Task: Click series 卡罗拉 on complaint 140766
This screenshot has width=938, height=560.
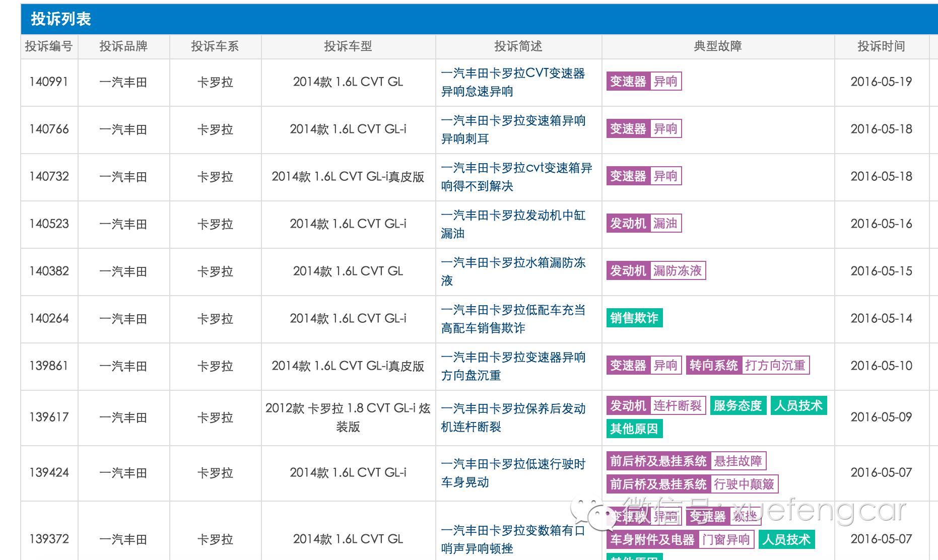Action: coord(216,129)
